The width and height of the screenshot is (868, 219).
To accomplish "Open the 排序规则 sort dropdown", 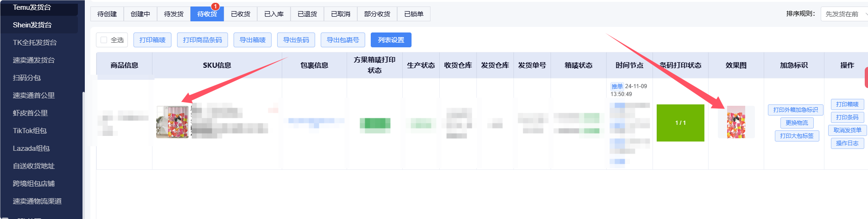I will pos(844,14).
